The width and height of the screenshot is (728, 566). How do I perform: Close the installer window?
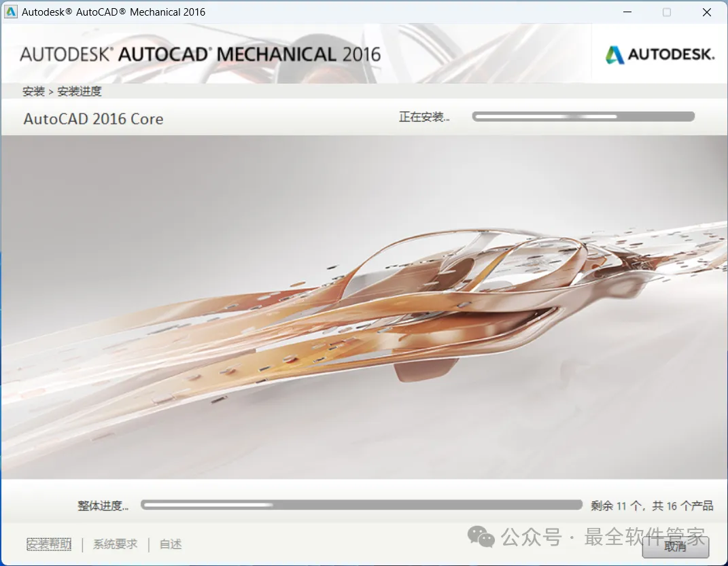tap(707, 12)
